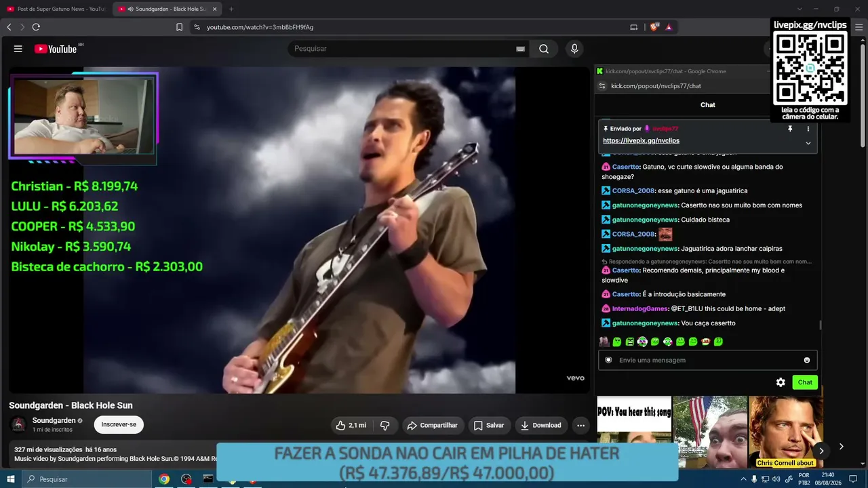Click the vevo watermark on the video
Image resolution: width=868 pixels, height=488 pixels.
point(575,378)
